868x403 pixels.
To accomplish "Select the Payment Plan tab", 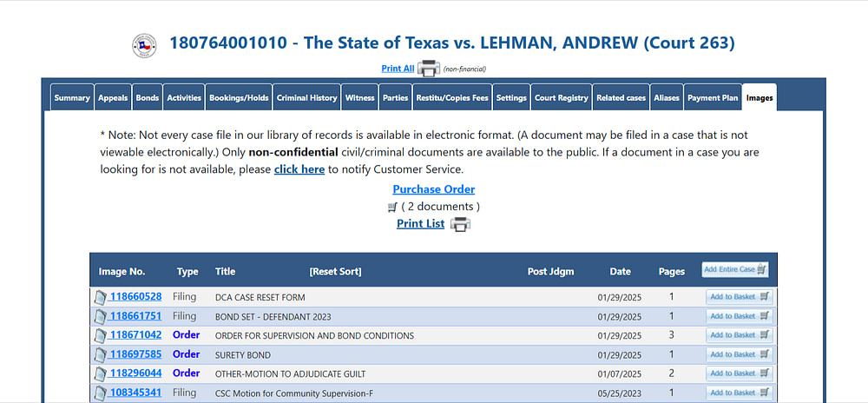I will coord(713,97).
